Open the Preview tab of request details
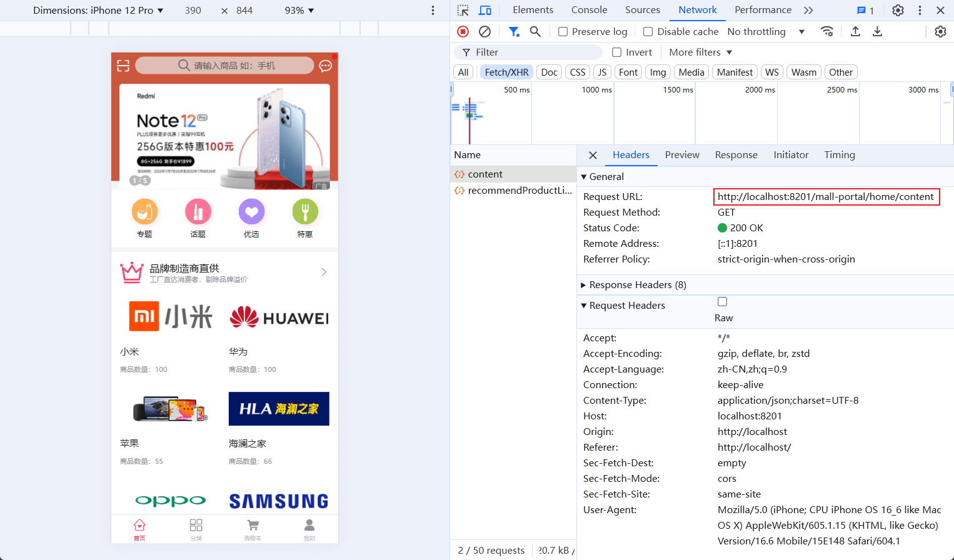Image resolution: width=954 pixels, height=560 pixels. pyautogui.click(x=682, y=155)
